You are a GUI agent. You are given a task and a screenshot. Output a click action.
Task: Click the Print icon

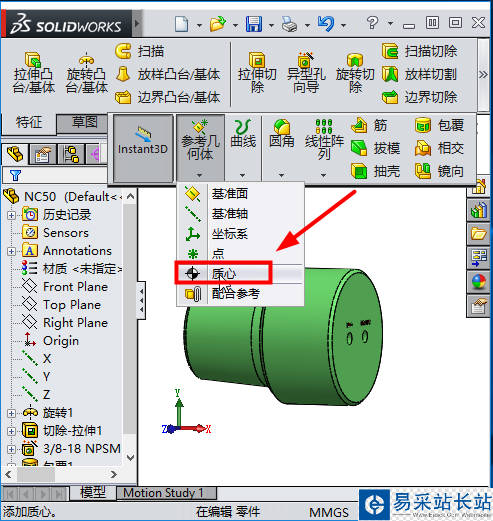point(289,24)
